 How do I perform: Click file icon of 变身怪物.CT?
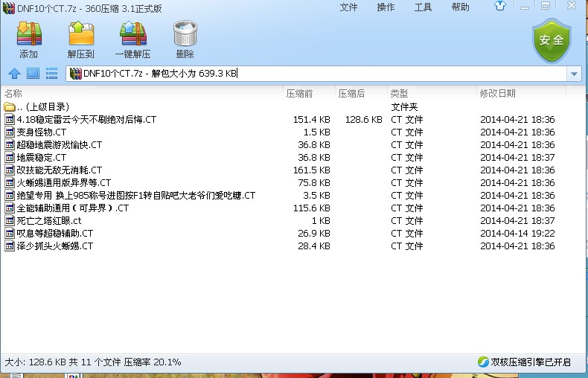10,132
